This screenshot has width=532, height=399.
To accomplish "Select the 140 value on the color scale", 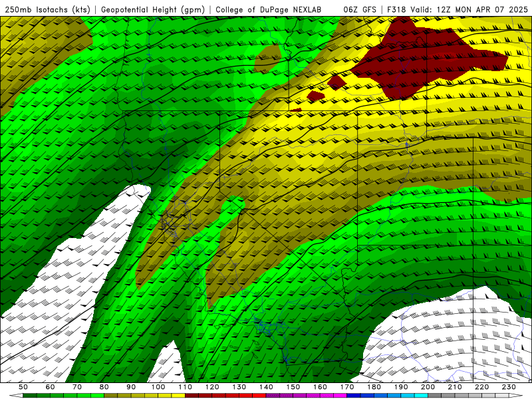I will pos(266,387).
